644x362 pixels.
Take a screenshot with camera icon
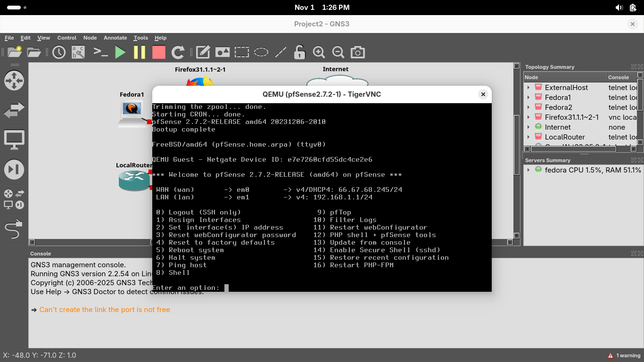(x=358, y=52)
